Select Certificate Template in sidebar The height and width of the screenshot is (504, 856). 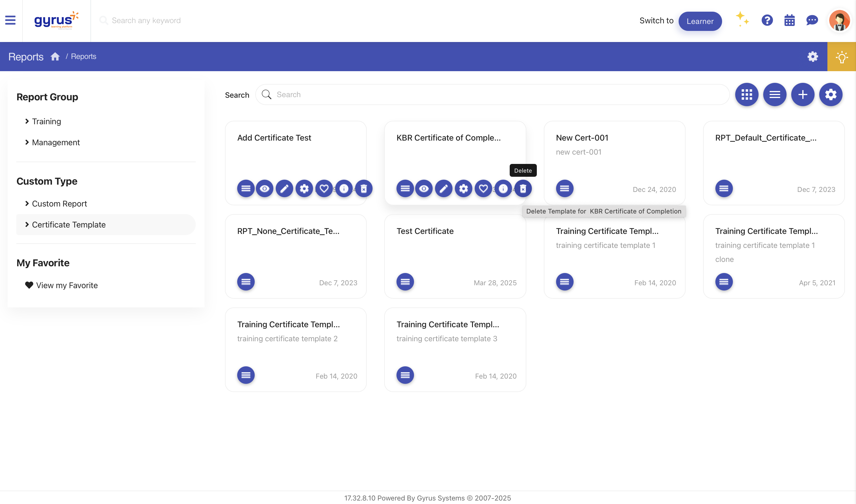pos(69,225)
